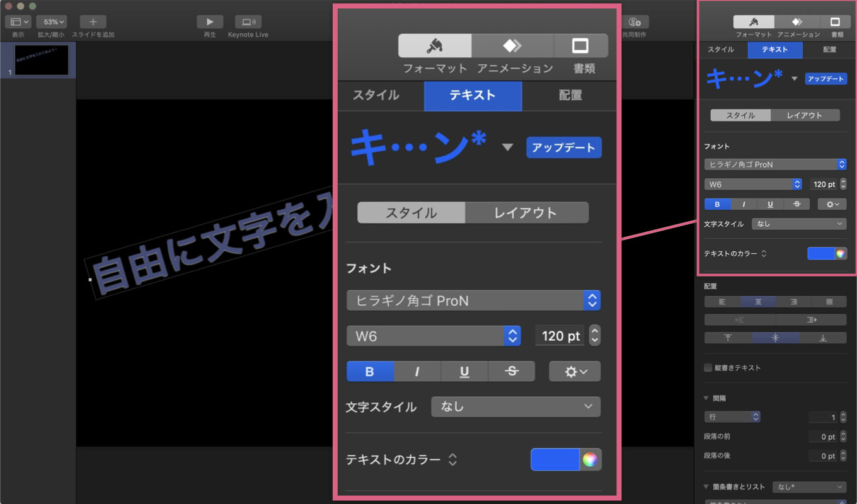Click the 段落の前 stepper arrows
The height and width of the screenshot is (504, 857).
843,437
